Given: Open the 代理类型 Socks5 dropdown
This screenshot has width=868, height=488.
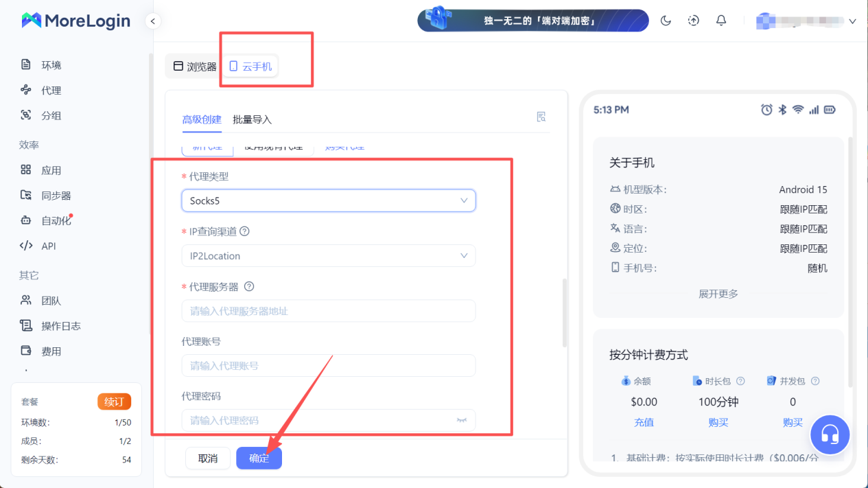Looking at the screenshot, I should point(328,200).
